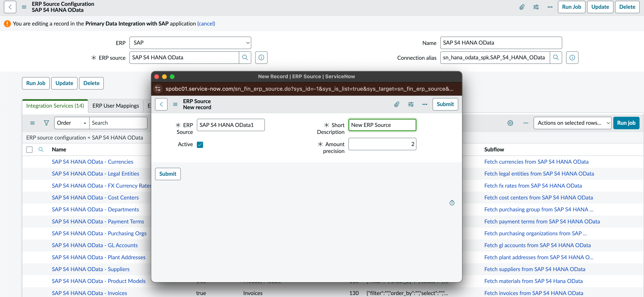
Task: Go back in the ERP Source popup
Action: click(161, 104)
